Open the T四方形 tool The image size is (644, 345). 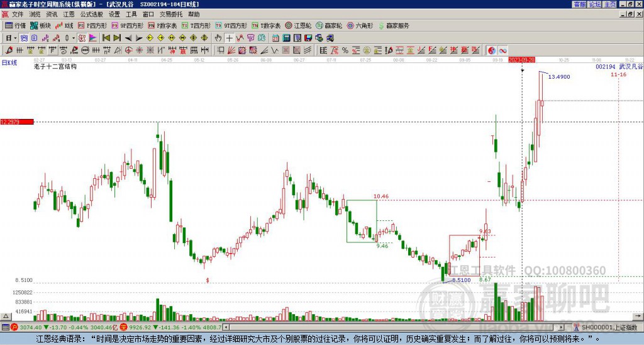tap(196, 25)
